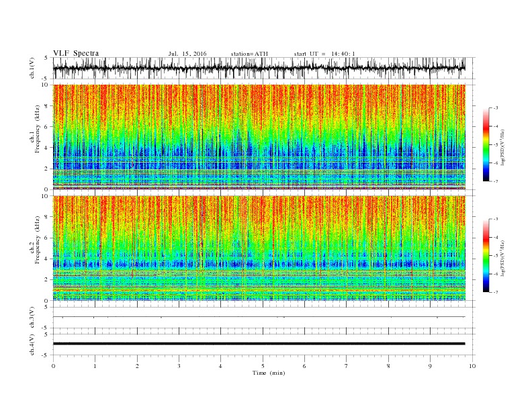Viewport: 532px width, 411px height.
Task: Click the "4" kHz tick of ch.2 spectrogram
Action: coord(47,259)
